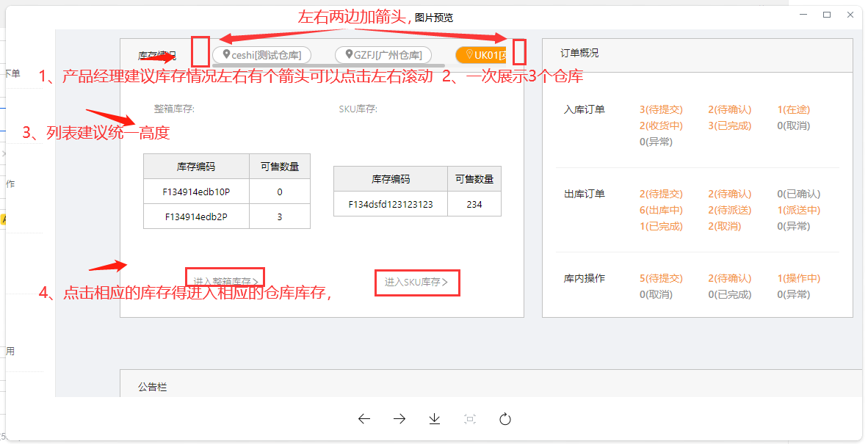Select the ceshi[测试仓库] warehouse tab

point(262,55)
